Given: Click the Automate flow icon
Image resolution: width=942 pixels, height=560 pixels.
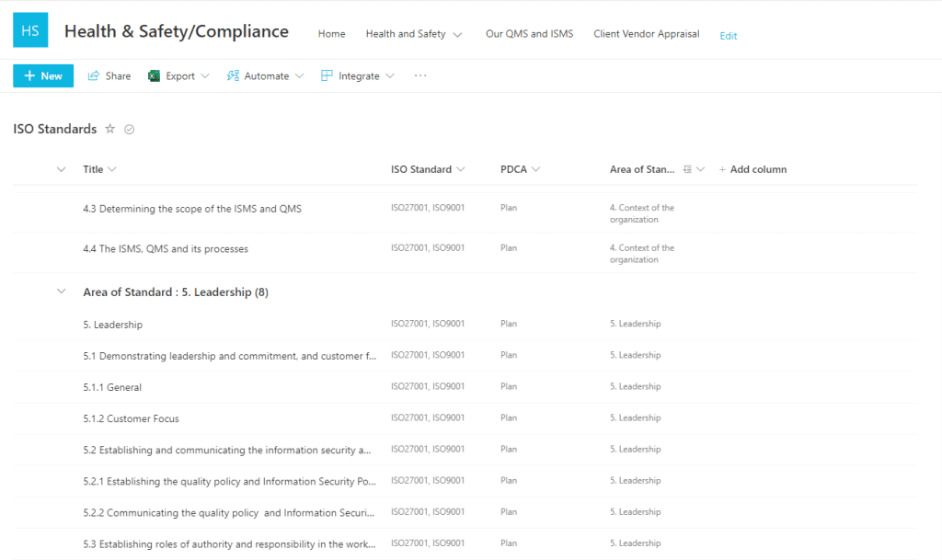Looking at the screenshot, I should (233, 75).
